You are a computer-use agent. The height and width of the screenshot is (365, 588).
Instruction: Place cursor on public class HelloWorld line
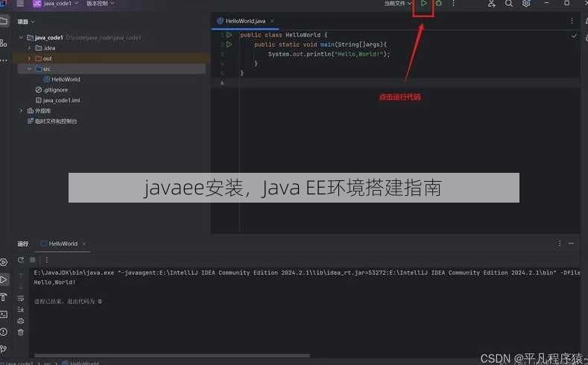click(284, 35)
